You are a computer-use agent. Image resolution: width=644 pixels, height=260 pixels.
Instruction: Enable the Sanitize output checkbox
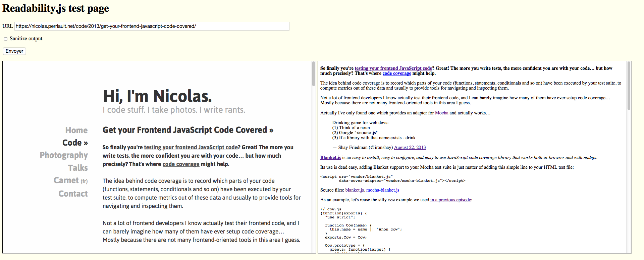pyautogui.click(x=6, y=39)
